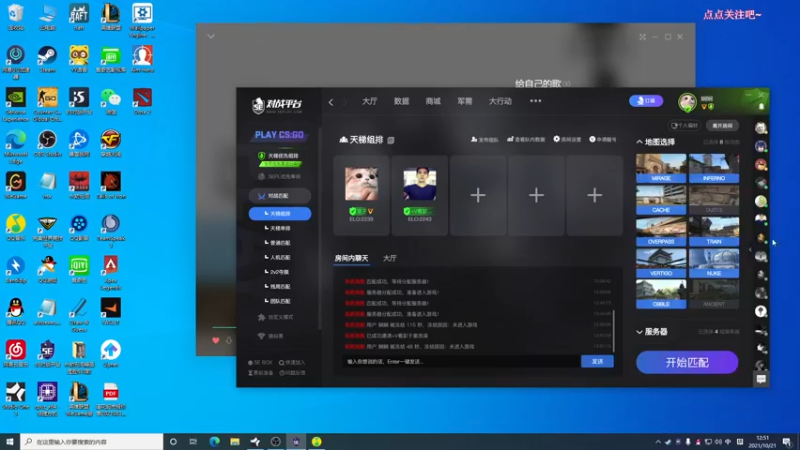Toggle the VERTIGO map selection
Image resolution: width=800 pixels, height=450 pixels.
click(x=661, y=263)
